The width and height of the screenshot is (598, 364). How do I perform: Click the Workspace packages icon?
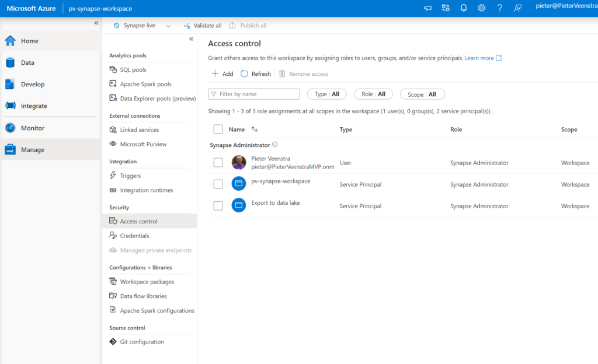pos(113,281)
